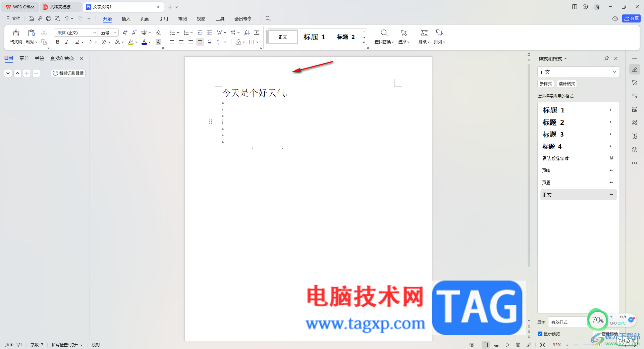
Task: Click the Format Painter (格式刷) icon
Action: pyautogui.click(x=16, y=33)
